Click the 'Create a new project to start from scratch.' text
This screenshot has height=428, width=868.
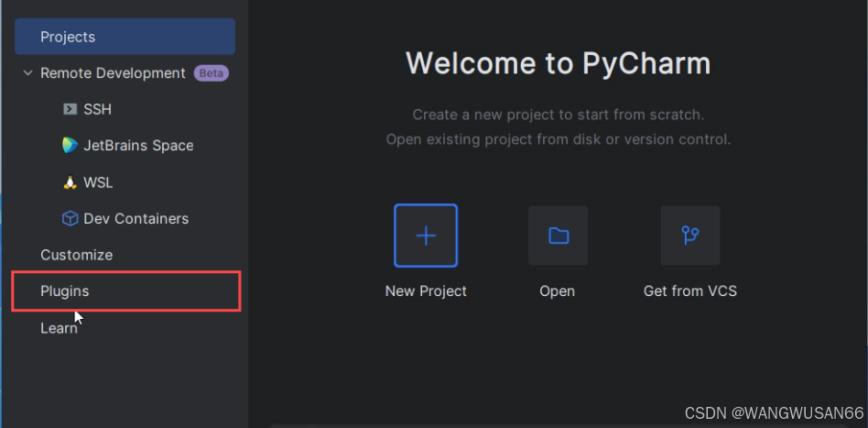pyautogui.click(x=558, y=115)
